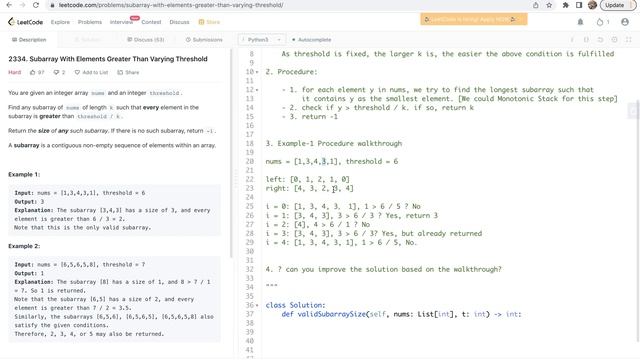Open the Submissions tab
The height and width of the screenshot is (360, 640).
(x=204, y=40)
